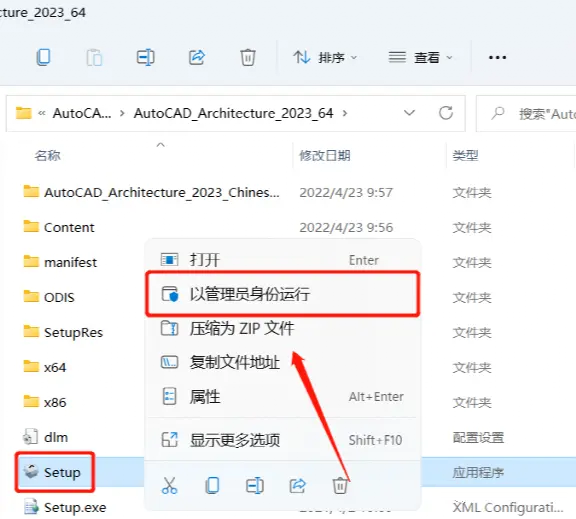
Task: Click the Delete trash icon in the Explorer toolbar
Action: click(248, 57)
